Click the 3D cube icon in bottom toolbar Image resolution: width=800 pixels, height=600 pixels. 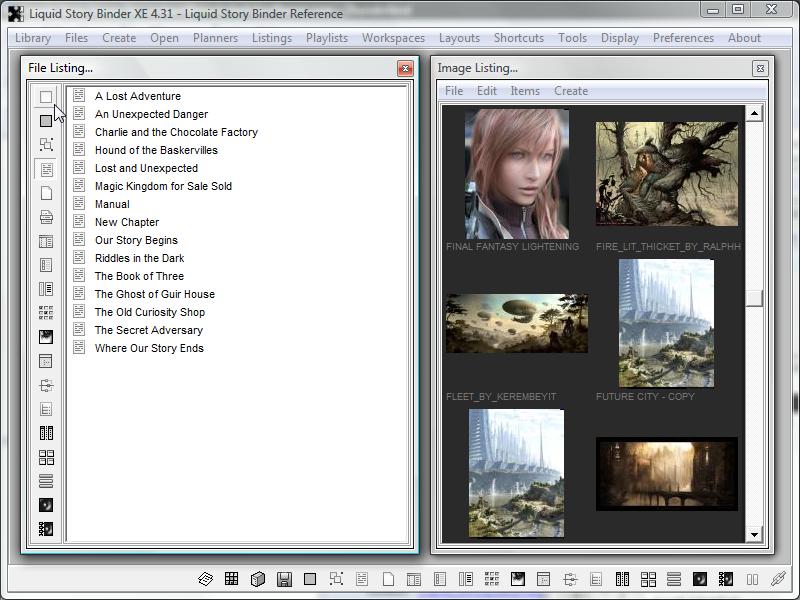(x=258, y=579)
